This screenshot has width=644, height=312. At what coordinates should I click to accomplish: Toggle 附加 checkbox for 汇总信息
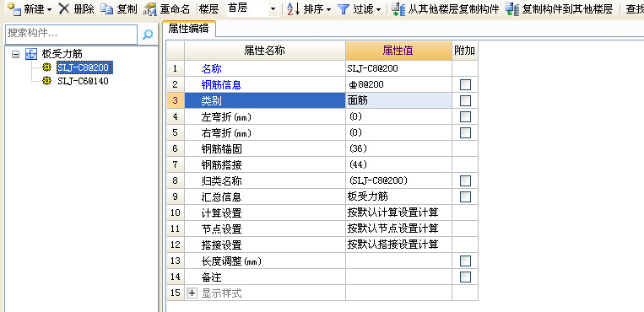465,196
